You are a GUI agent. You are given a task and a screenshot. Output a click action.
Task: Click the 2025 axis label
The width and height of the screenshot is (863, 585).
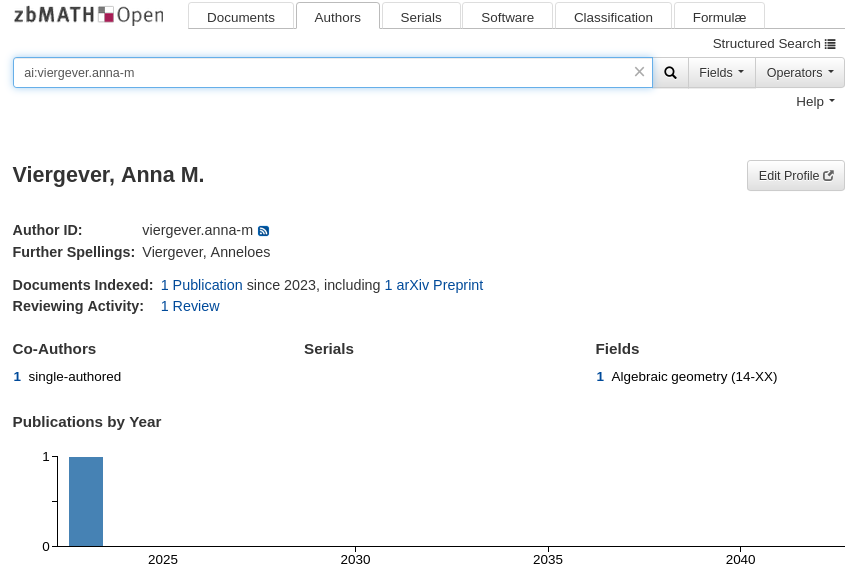tap(163, 560)
